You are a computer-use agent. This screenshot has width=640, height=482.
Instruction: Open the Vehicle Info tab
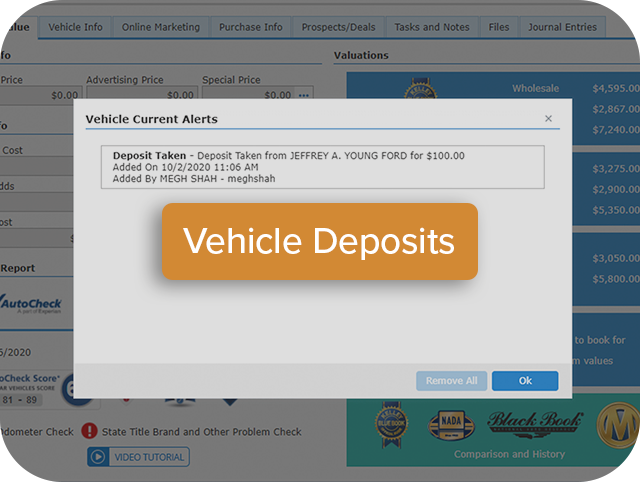tap(76, 27)
